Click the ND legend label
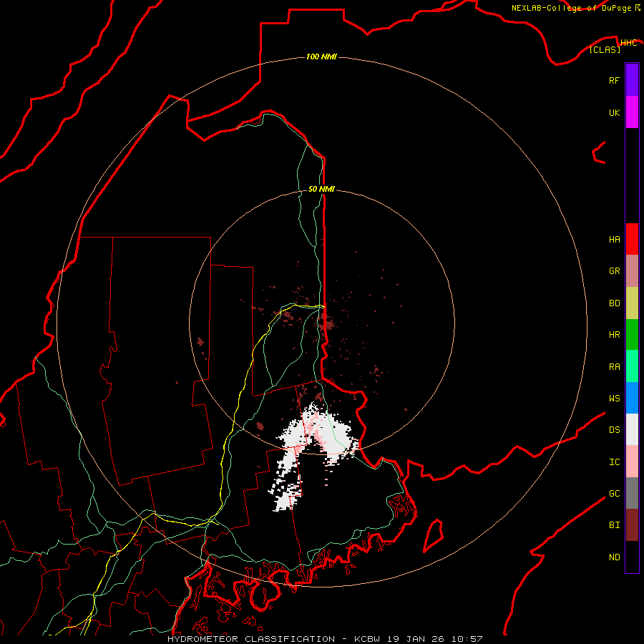 click(614, 557)
